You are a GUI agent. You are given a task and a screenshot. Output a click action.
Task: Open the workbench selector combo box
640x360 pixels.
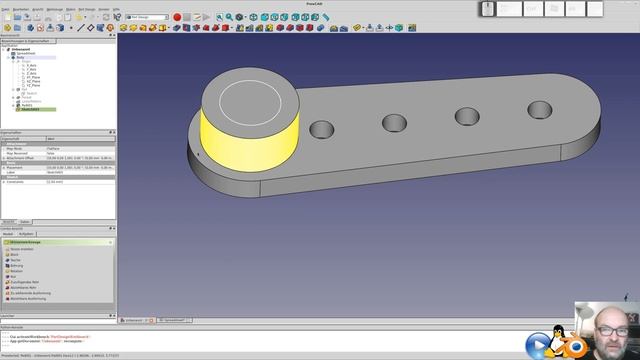click(147, 17)
